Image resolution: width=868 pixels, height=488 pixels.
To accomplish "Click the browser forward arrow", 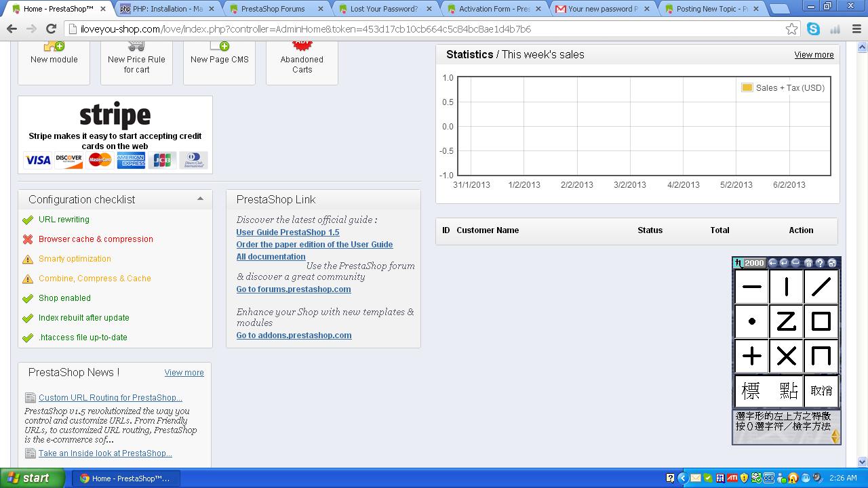I will coord(31,29).
